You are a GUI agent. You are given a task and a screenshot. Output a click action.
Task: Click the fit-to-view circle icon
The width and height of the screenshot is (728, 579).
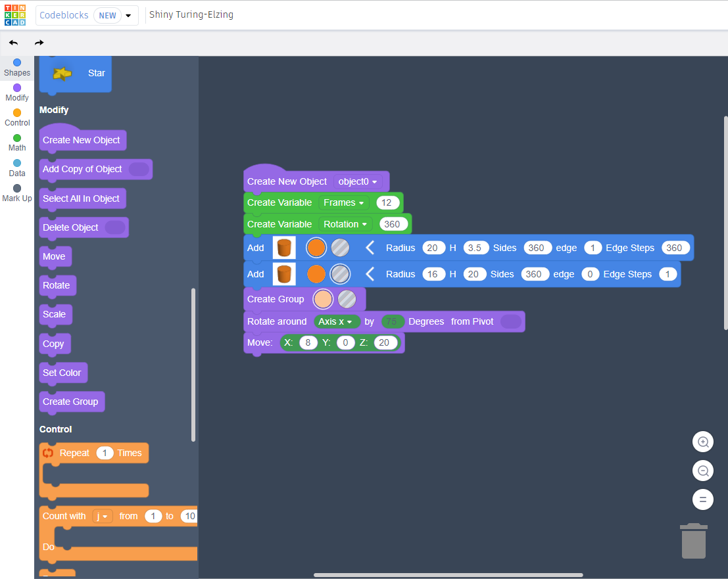tap(702, 499)
